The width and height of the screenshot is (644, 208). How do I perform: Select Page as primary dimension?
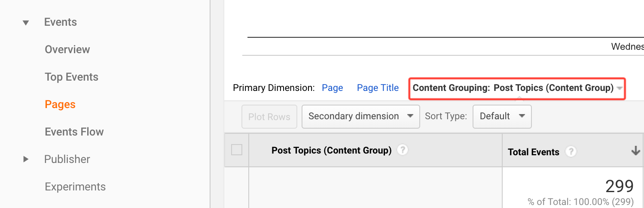[333, 88]
